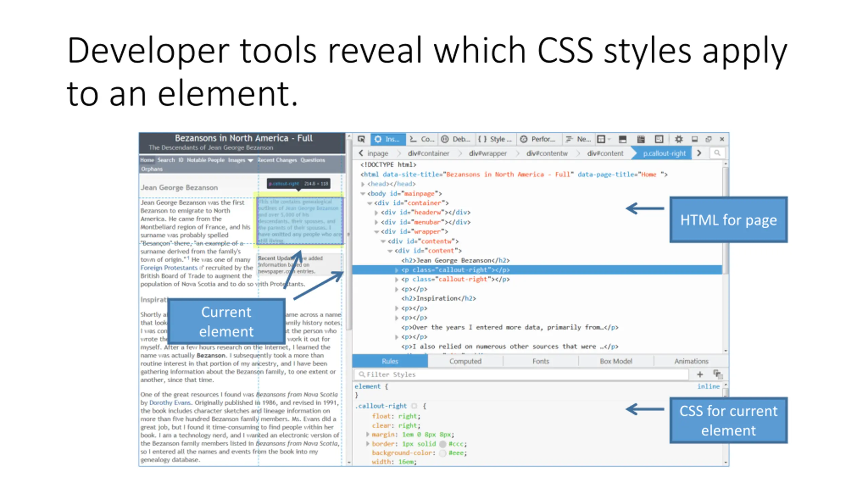Select the 'I also relied on numerous' paragraph node
This screenshot has width=868, height=488.
coord(510,346)
